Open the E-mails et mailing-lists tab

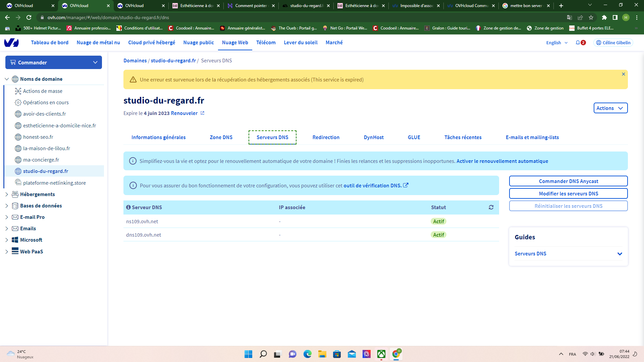[532, 137]
